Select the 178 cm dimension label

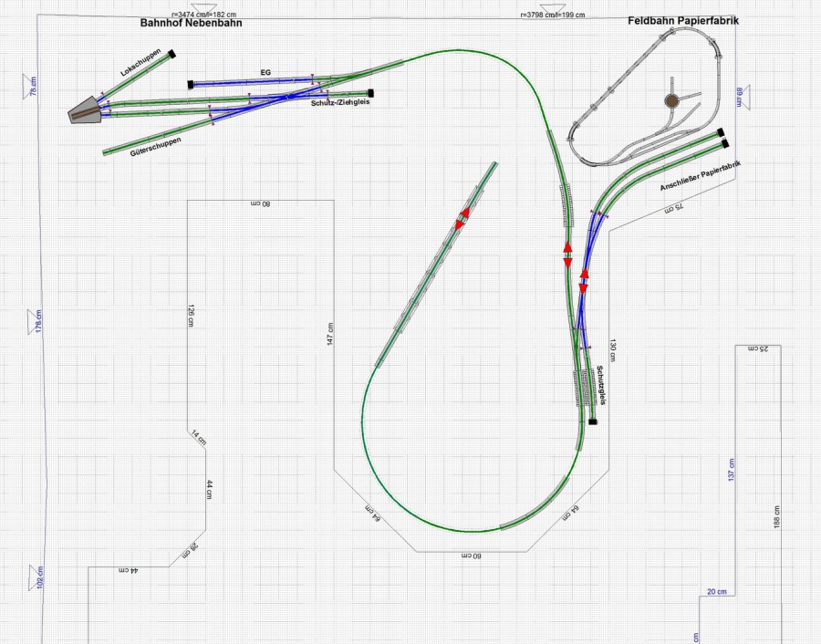(37, 321)
